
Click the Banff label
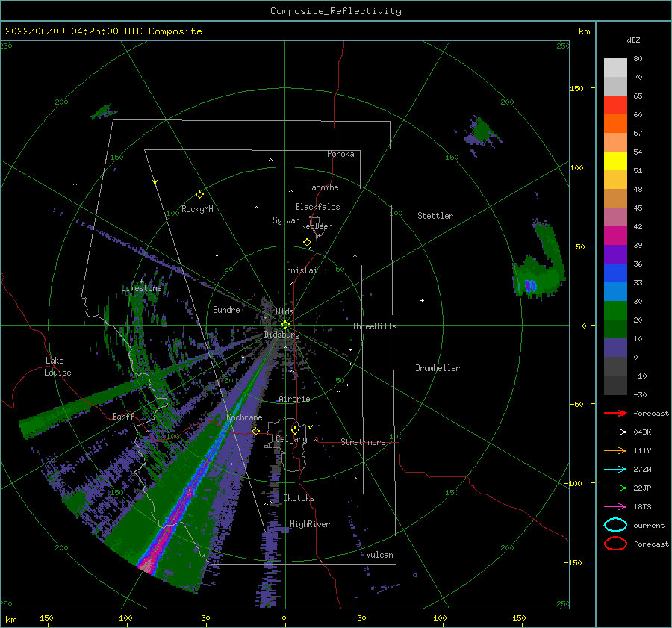(123, 416)
